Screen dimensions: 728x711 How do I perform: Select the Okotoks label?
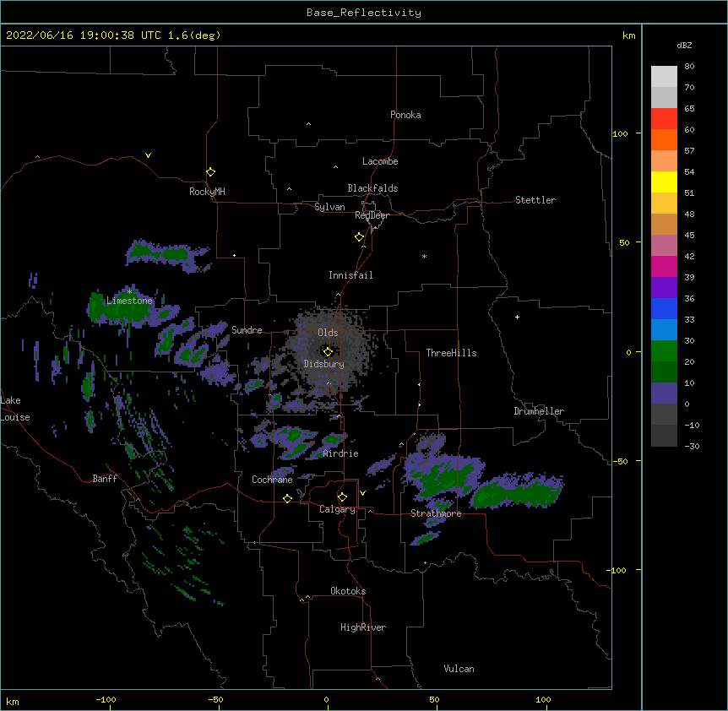pyautogui.click(x=348, y=591)
